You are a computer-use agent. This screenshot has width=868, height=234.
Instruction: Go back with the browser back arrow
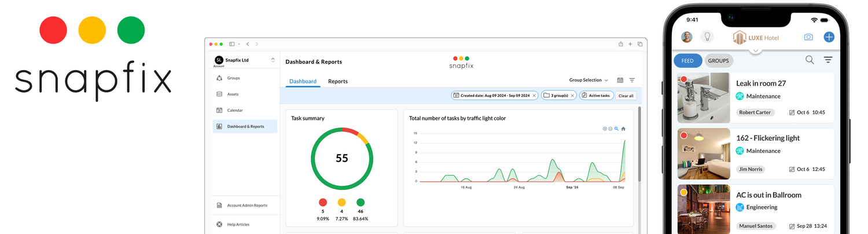(248, 44)
